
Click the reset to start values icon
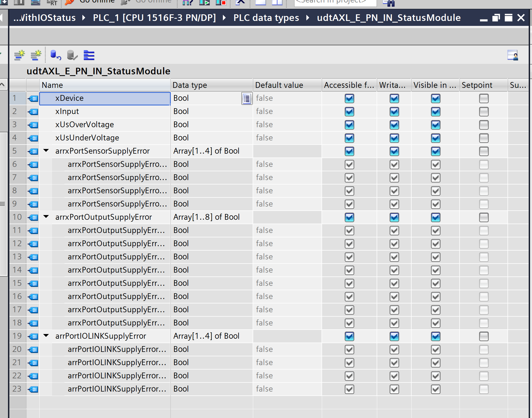coord(56,55)
